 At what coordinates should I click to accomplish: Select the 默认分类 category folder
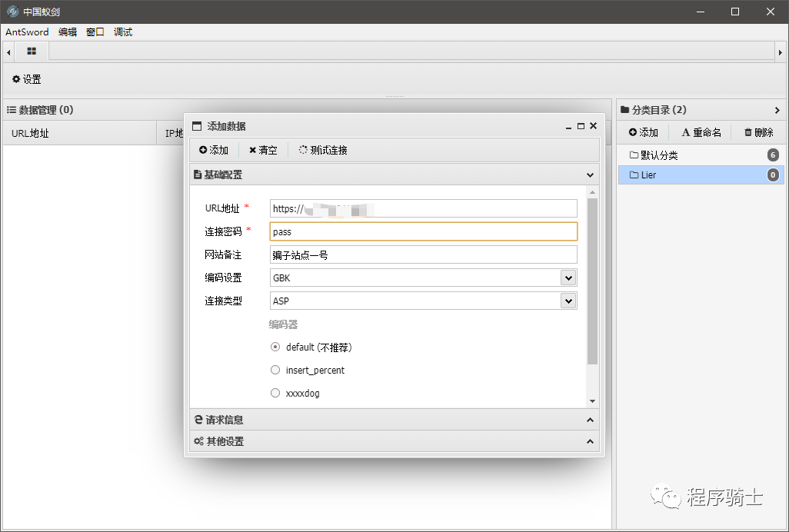[x=659, y=155]
